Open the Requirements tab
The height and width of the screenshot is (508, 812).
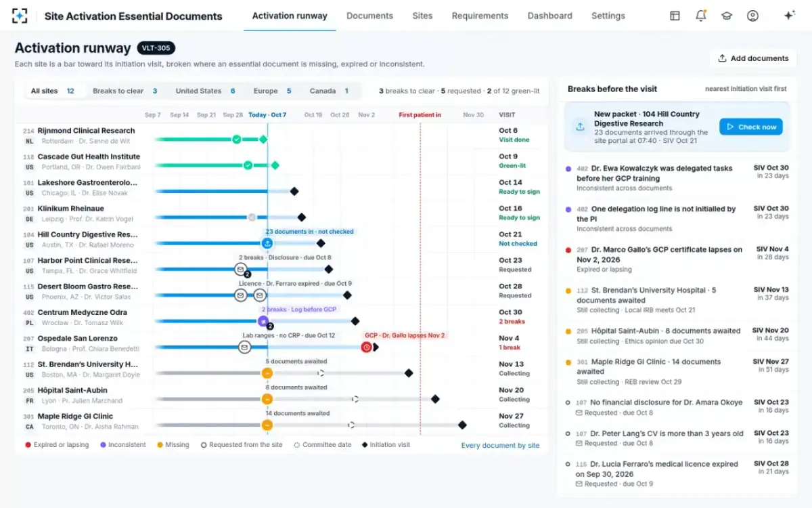480,16
